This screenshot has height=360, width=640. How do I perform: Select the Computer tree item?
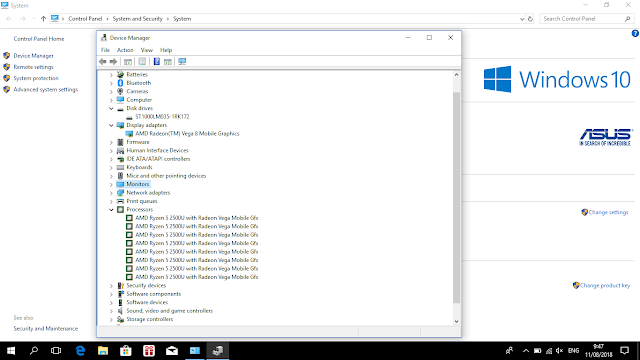[139, 100]
